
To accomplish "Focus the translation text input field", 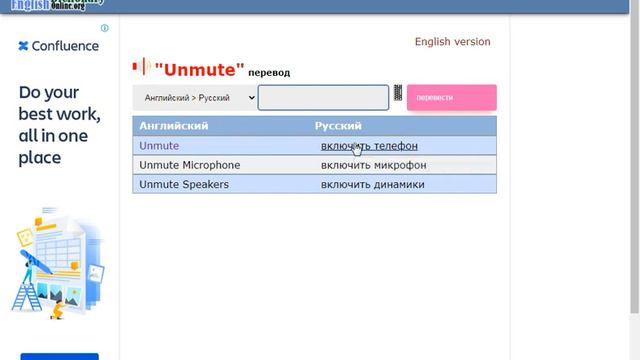I will pos(323,98).
